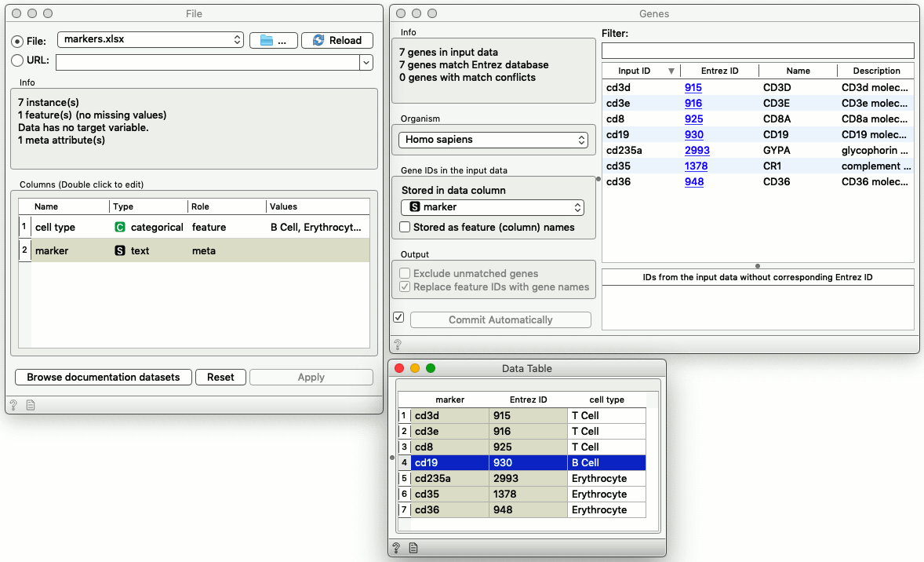Click cell type header in Data Table
924x562 pixels.
pyautogui.click(x=606, y=400)
